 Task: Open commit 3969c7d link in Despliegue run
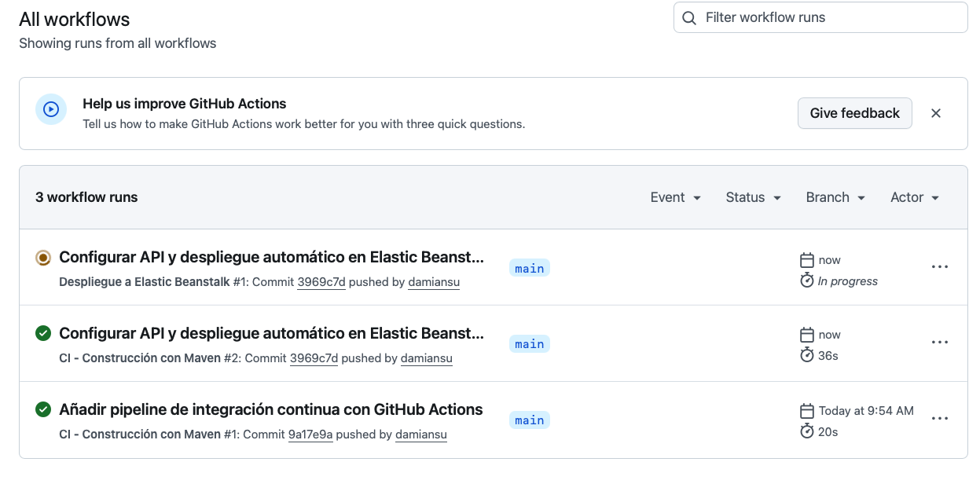321,282
